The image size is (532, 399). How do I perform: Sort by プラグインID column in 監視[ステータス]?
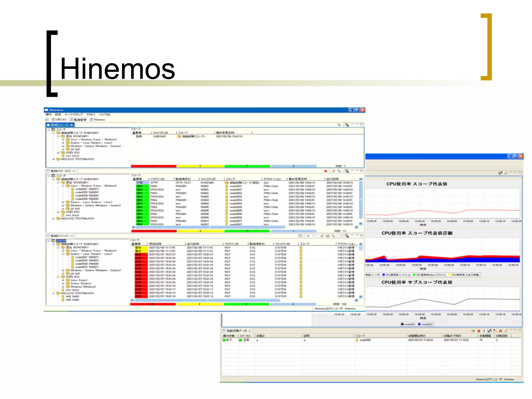tap(161, 179)
